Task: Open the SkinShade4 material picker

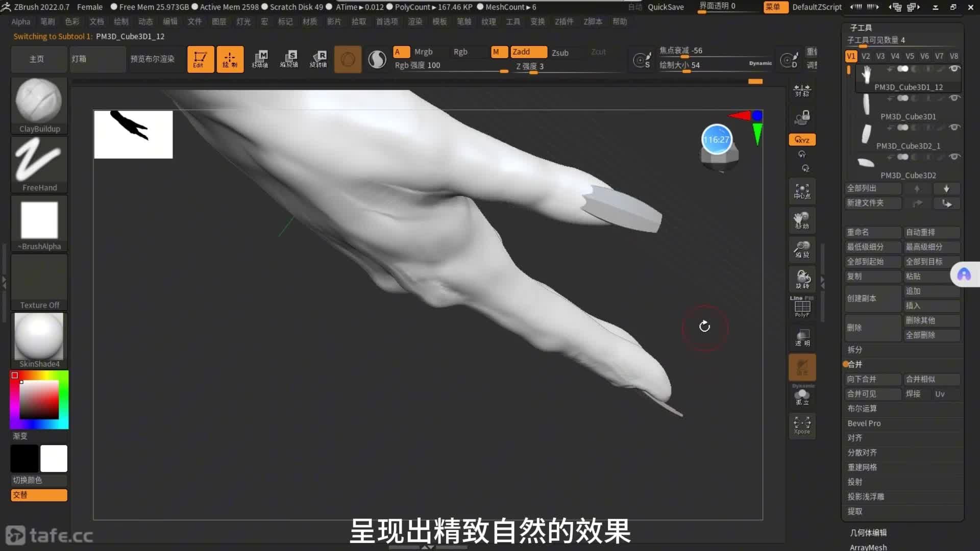Action: (39, 337)
